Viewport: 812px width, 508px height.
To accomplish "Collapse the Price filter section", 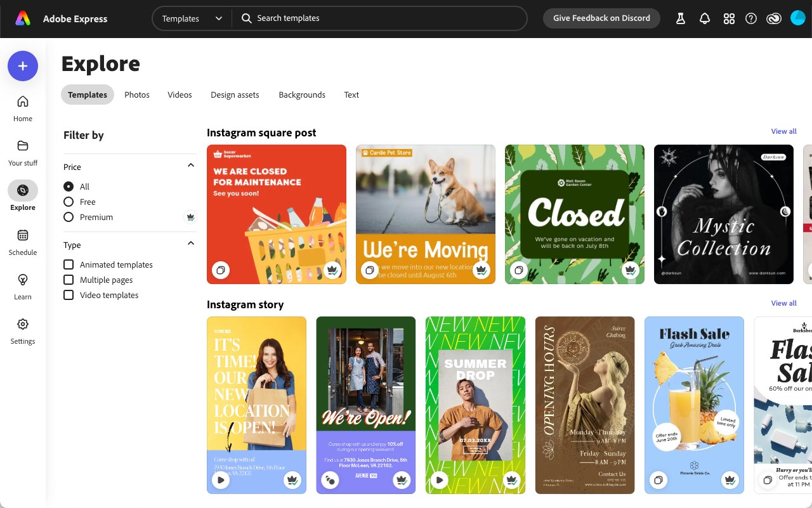I will click(190, 164).
